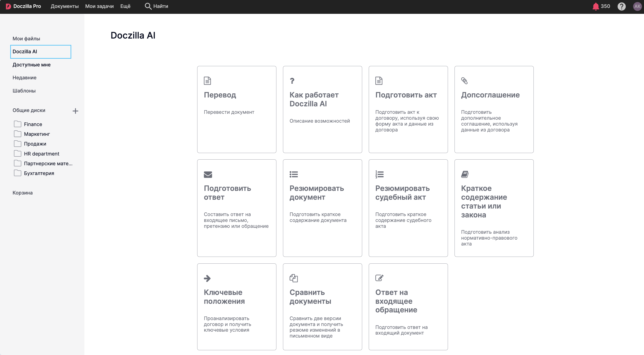Click the Маркетинг folder icon
The image size is (644, 355).
(x=17, y=134)
